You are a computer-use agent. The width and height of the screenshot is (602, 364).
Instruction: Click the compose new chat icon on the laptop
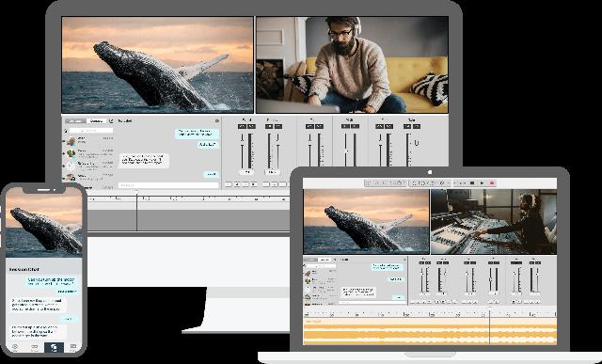[x=335, y=260]
